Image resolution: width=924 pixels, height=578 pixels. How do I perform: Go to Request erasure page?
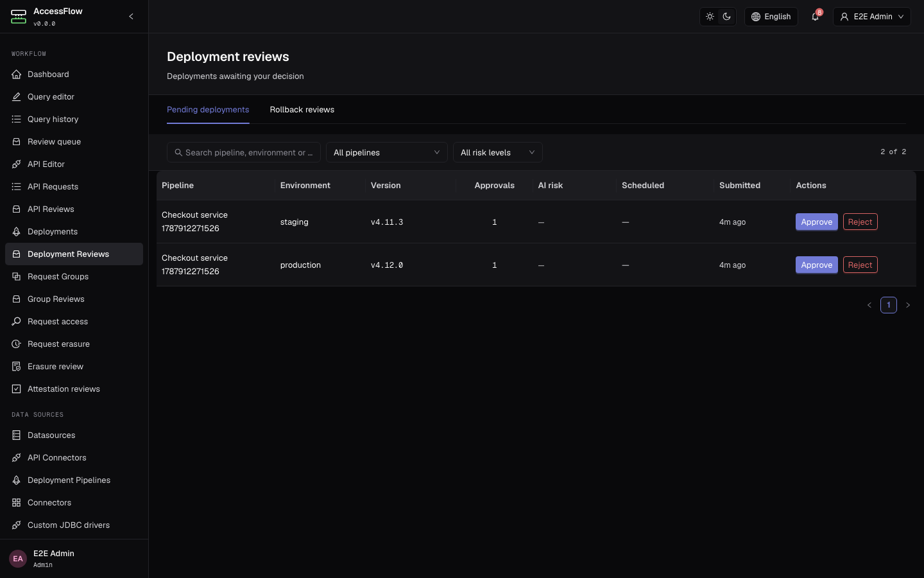(x=74, y=344)
